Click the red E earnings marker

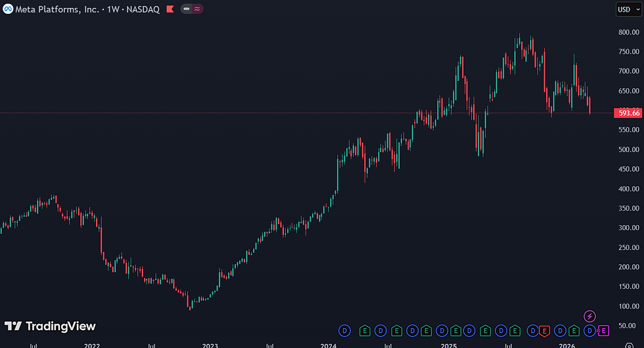point(544,331)
